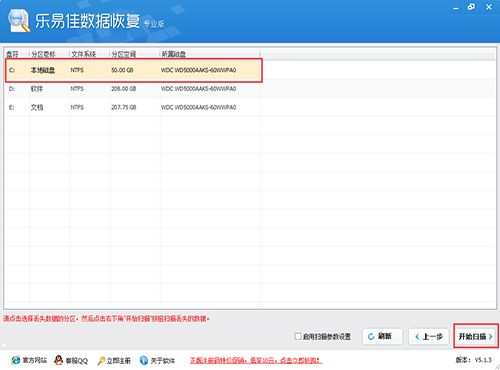500x370 pixels.
Task: Start scanning with the 开始扫描 button
Action: (x=476, y=337)
